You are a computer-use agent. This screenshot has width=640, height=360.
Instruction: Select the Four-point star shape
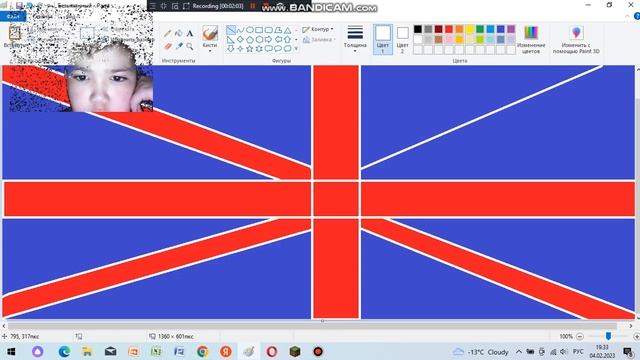(x=240, y=49)
